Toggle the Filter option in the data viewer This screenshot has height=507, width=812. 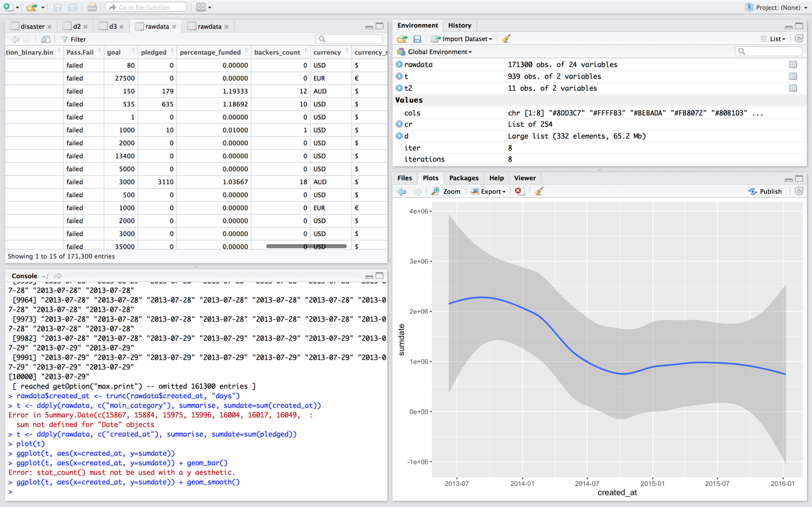[74, 39]
